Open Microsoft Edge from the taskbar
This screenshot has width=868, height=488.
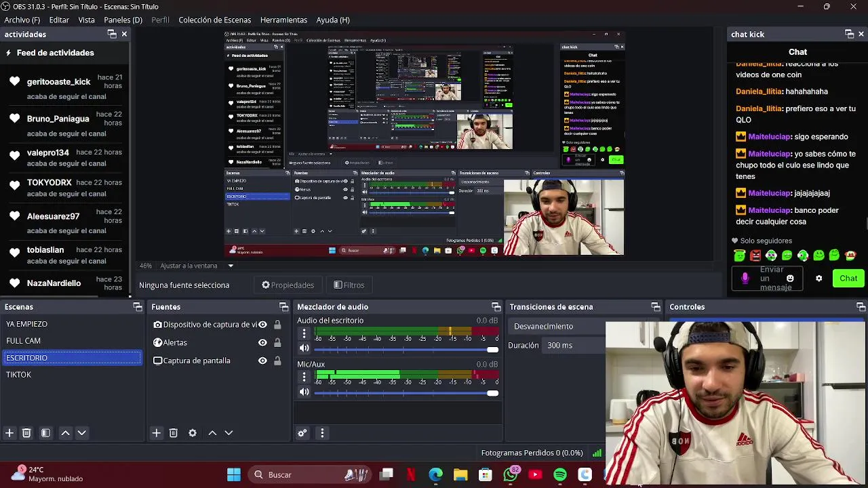click(435, 474)
